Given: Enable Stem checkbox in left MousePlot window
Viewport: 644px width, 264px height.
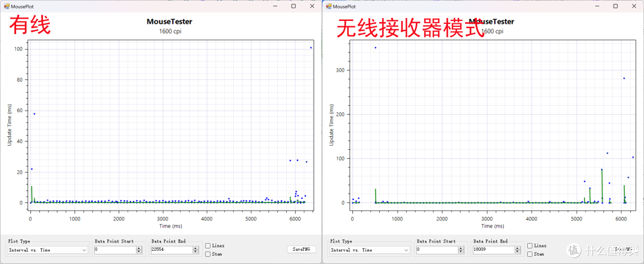Looking at the screenshot, I should [208, 254].
